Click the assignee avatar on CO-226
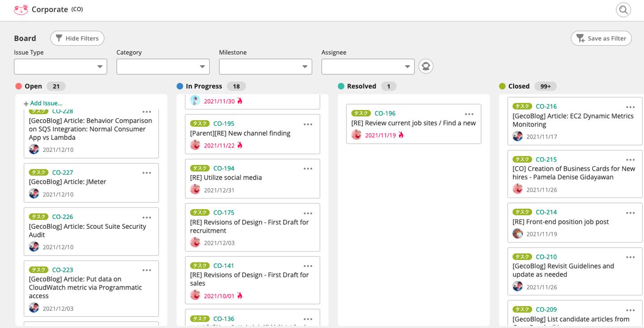 tap(34, 247)
